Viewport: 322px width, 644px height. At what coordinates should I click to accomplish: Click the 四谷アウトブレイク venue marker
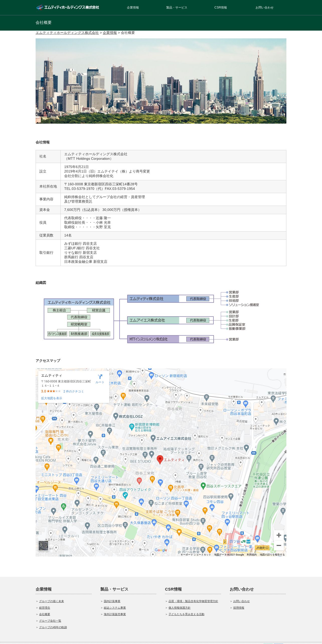125,495
